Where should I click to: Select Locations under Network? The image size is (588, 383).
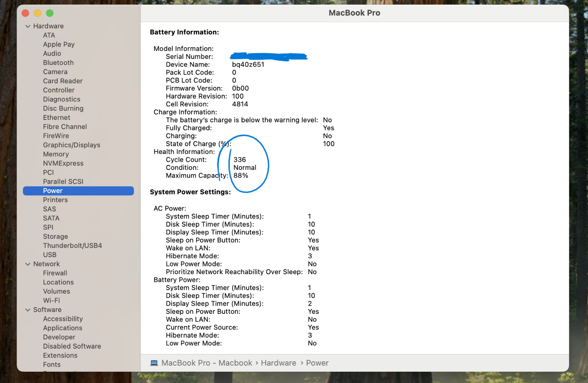(x=59, y=282)
